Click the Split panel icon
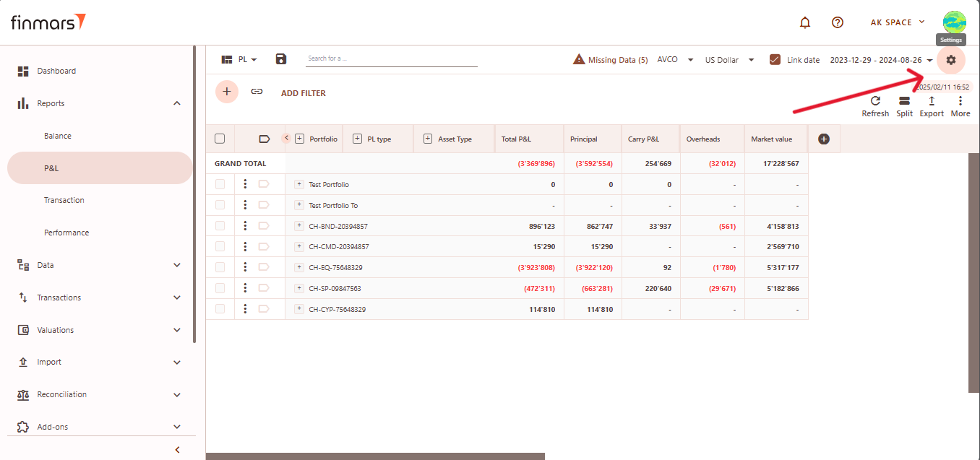The height and width of the screenshot is (460, 980). 904,101
